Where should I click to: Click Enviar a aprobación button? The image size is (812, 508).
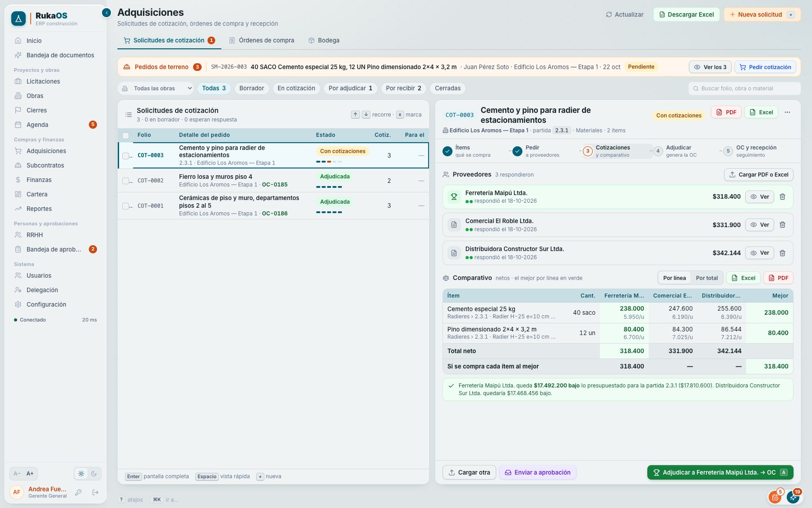tap(537, 472)
